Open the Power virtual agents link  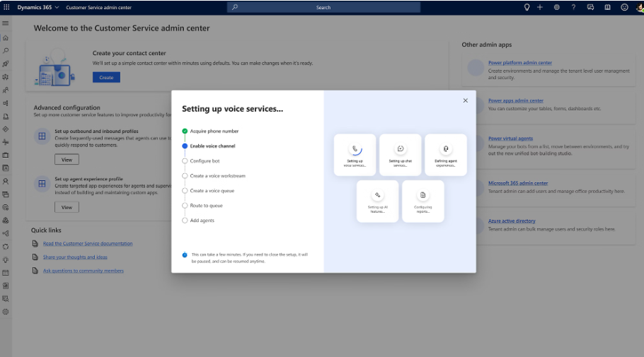pyautogui.click(x=510, y=139)
